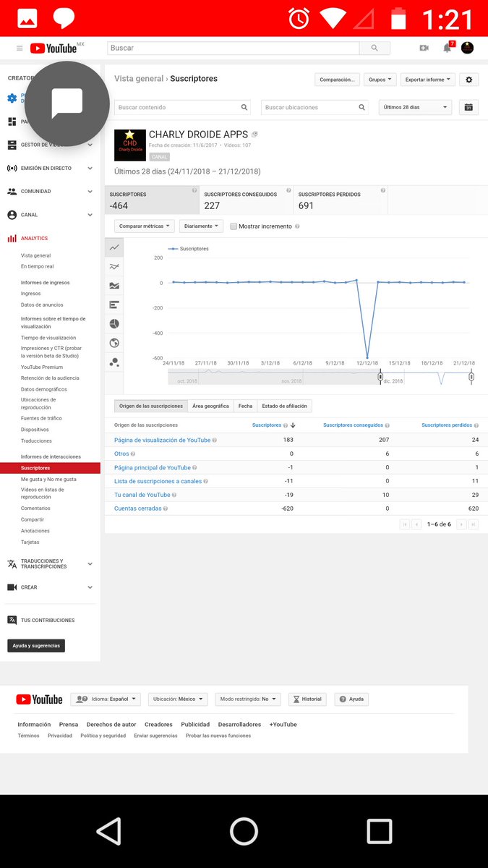This screenshot has height=868, width=488.
Task: Click the Comparación button
Action: [x=338, y=80]
